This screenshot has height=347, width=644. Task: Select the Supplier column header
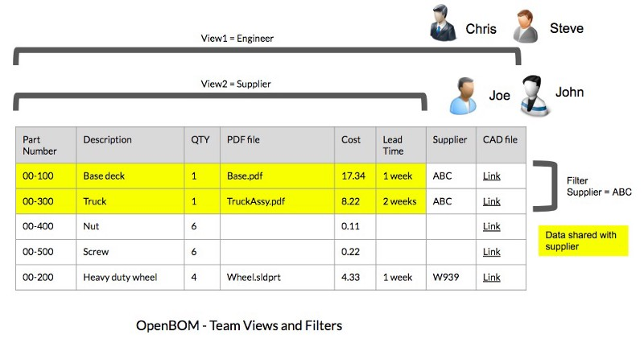[450, 140]
